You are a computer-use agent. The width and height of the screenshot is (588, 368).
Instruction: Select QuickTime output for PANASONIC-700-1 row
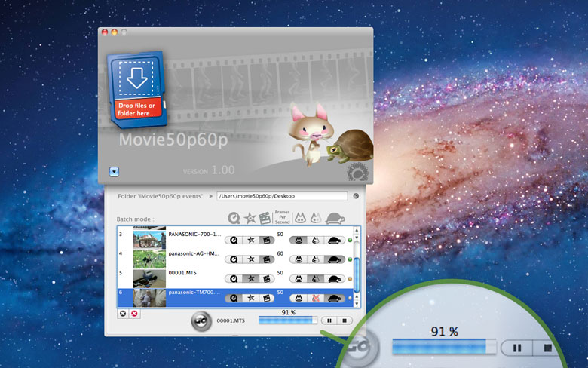pyautogui.click(x=233, y=241)
